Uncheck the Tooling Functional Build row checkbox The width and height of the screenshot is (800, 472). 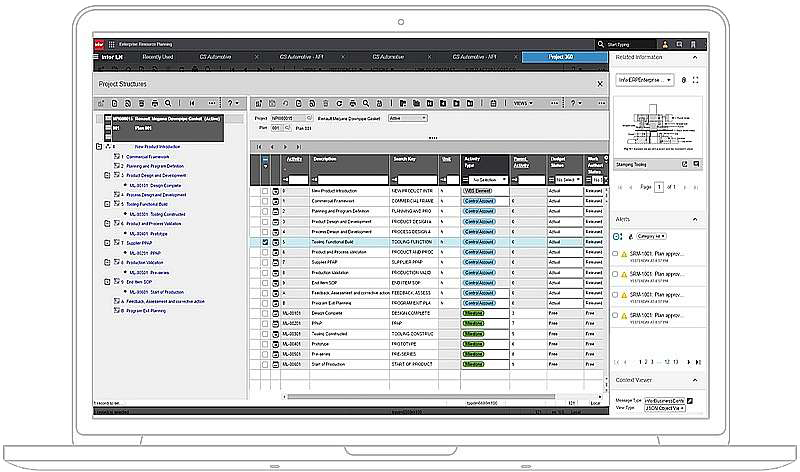click(x=264, y=241)
